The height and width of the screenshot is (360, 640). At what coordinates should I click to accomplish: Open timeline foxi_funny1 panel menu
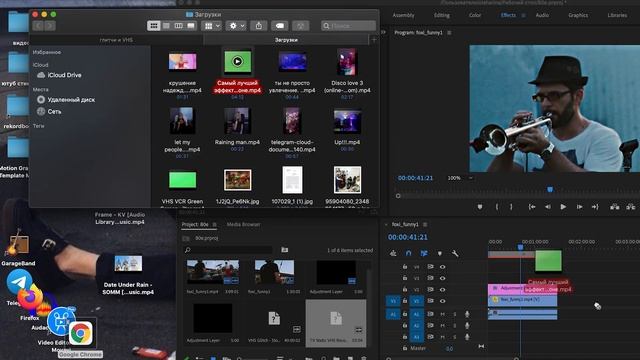[x=425, y=224]
